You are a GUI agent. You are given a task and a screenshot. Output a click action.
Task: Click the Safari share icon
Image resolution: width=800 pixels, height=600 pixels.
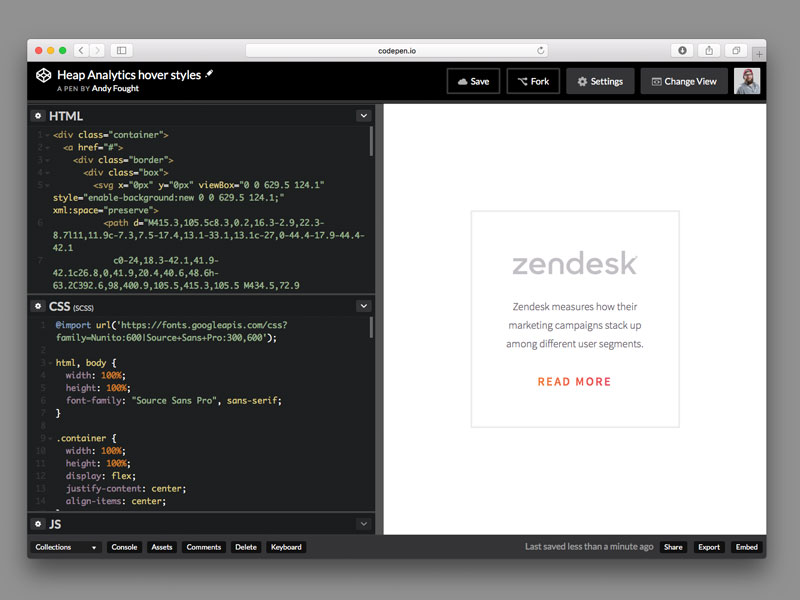click(709, 50)
